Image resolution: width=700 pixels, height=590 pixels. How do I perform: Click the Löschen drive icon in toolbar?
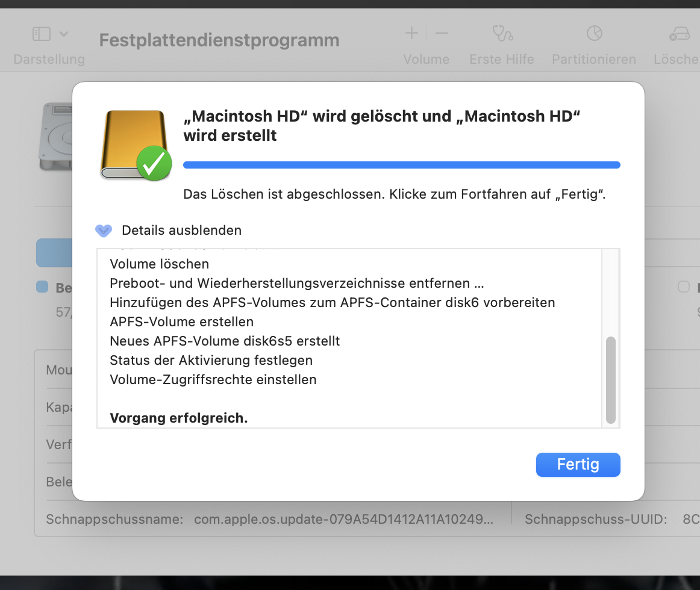click(680, 34)
